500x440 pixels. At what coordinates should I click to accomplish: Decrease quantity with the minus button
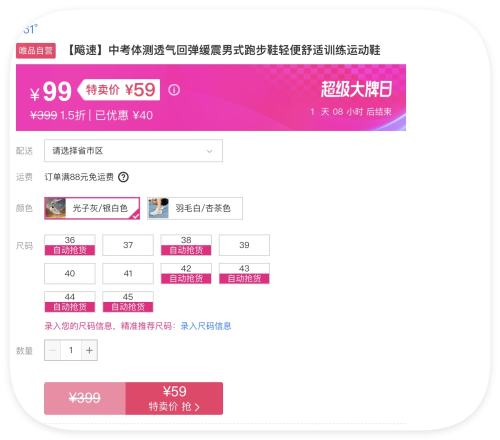point(53,350)
